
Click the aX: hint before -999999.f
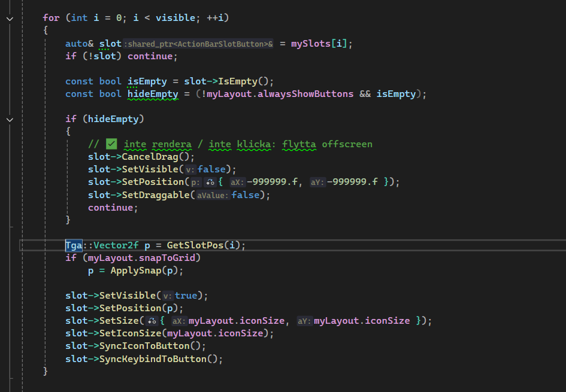tap(237, 182)
